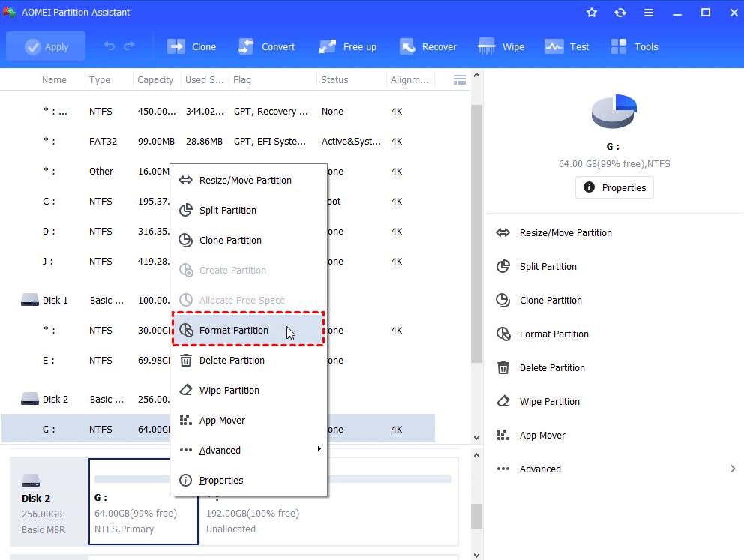Select the Disk 1 row icon
Viewport: 744px width, 560px height.
29,300
